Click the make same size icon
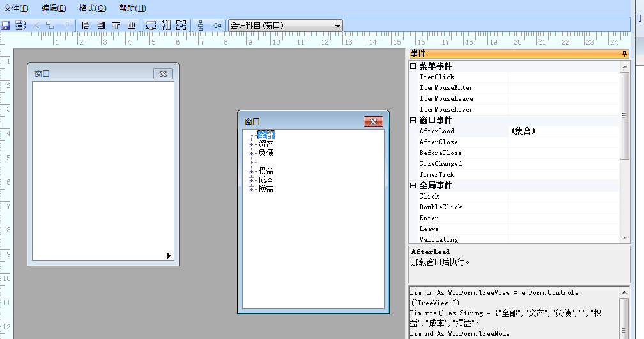Image resolution: width=644 pixels, height=339 pixels. coord(181,26)
